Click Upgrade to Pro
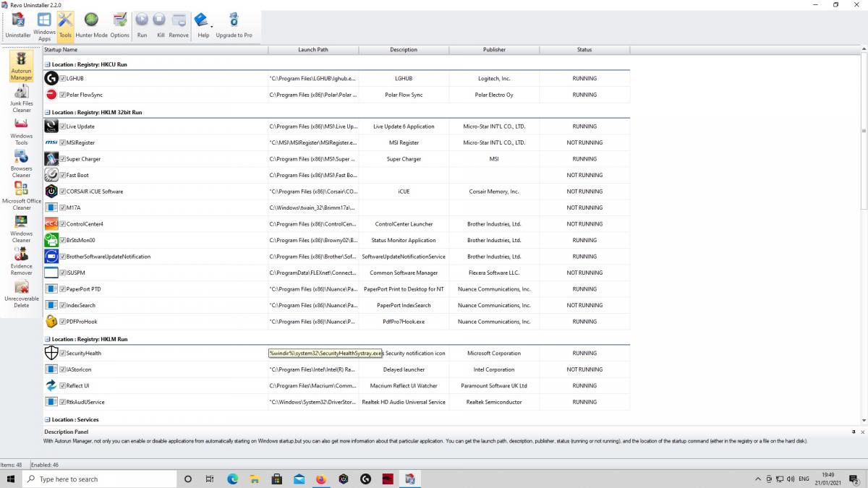 [x=234, y=25]
